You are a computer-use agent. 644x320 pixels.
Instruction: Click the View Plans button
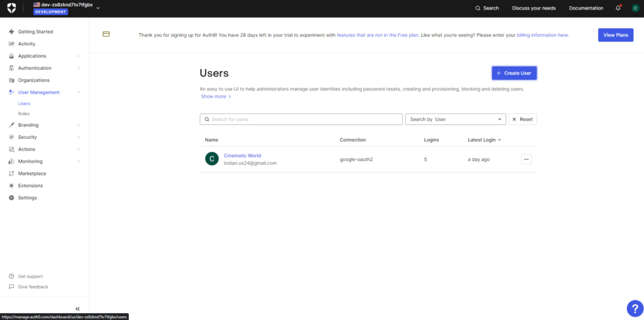(x=615, y=35)
